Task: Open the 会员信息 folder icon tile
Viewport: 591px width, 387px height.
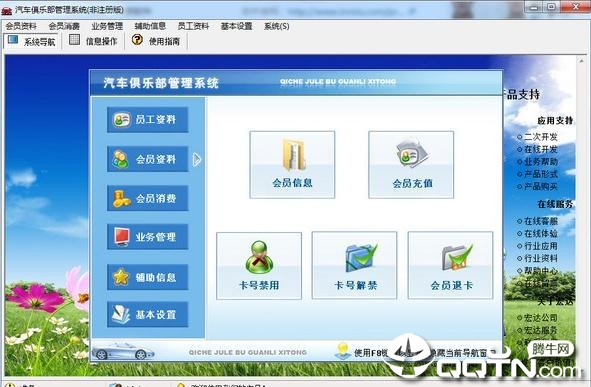Action: point(292,165)
